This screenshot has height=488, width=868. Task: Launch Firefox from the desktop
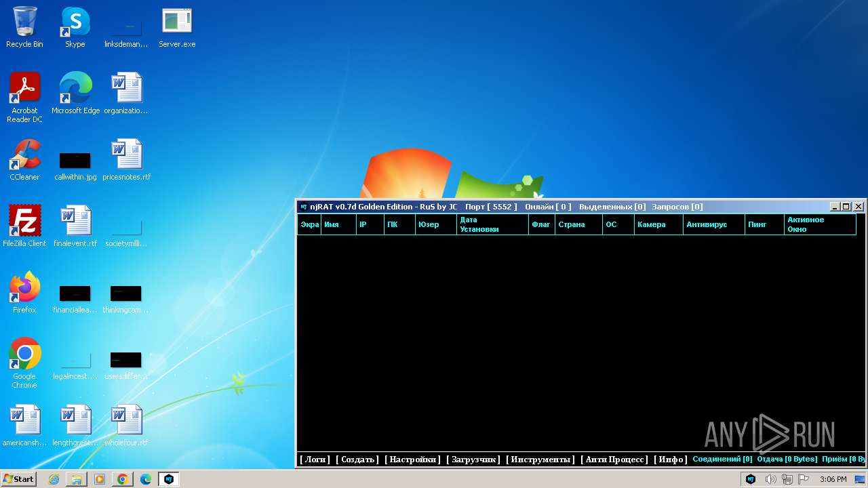click(x=24, y=293)
